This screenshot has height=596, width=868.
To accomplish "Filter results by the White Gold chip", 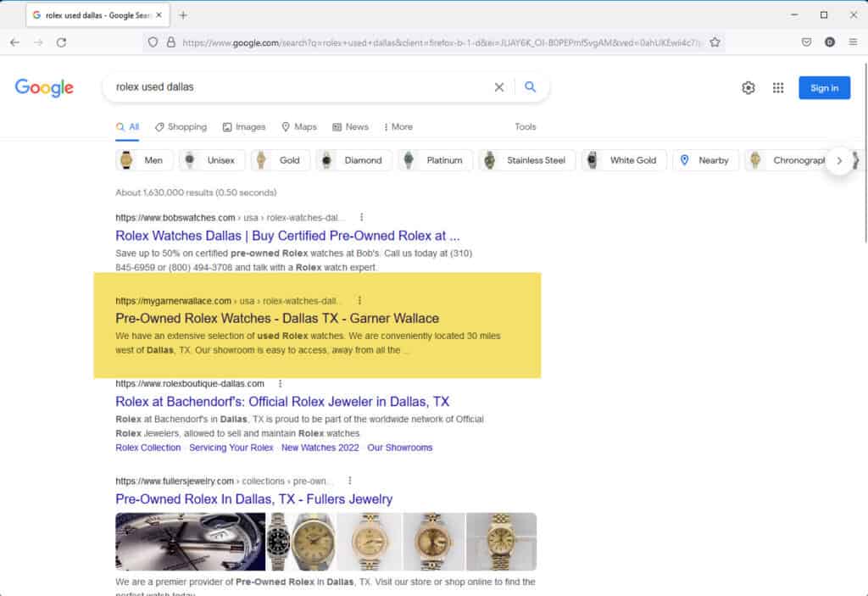I will tap(624, 160).
